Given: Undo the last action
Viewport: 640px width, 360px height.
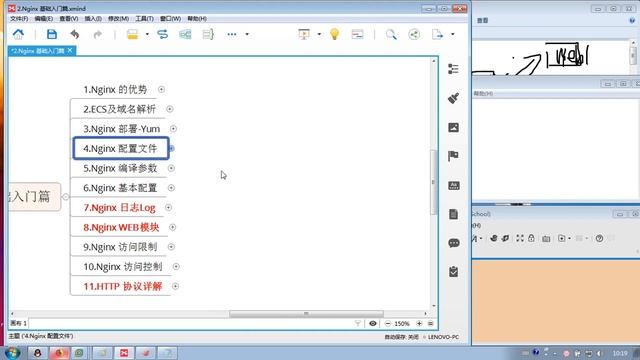Looking at the screenshot, I should coord(75,34).
